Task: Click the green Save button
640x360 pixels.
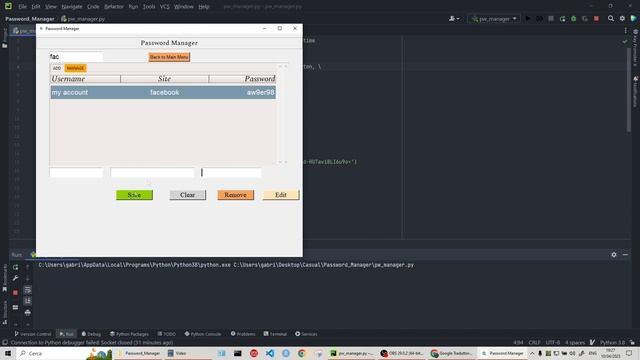Action: (x=134, y=195)
